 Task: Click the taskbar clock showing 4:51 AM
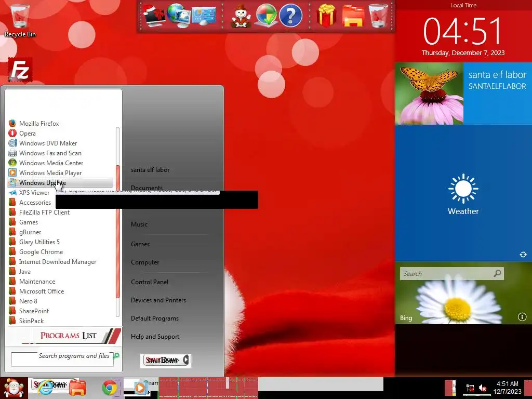[507, 388]
